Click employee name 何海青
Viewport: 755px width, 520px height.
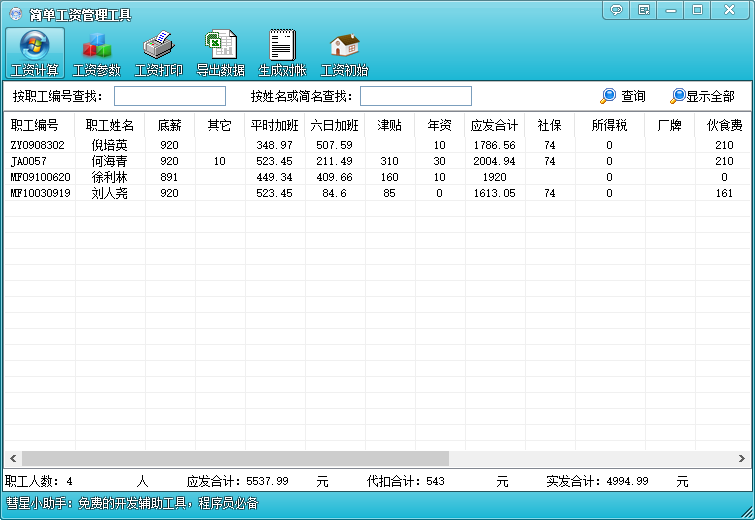tap(110, 161)
